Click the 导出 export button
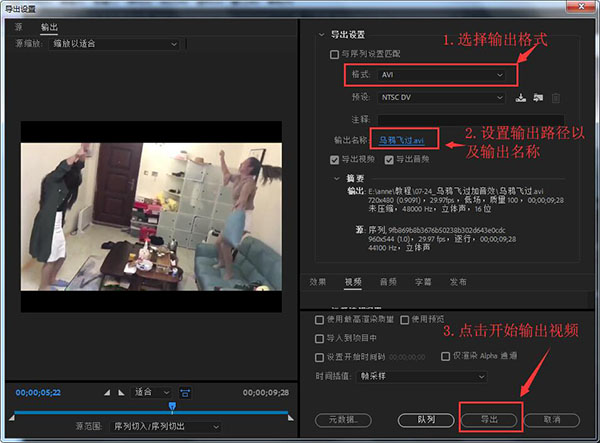 coord(489,420)
